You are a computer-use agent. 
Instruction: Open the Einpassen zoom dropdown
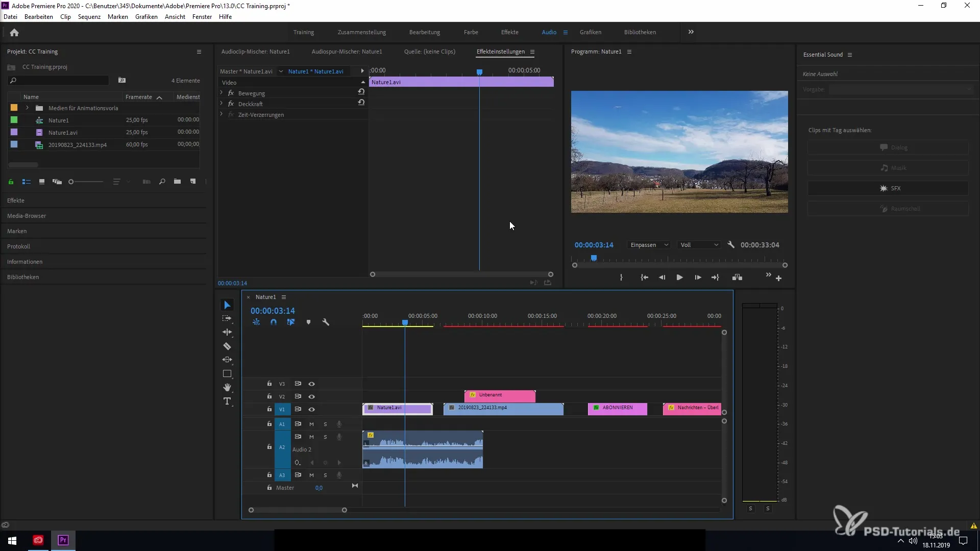(x=649, y=245)
